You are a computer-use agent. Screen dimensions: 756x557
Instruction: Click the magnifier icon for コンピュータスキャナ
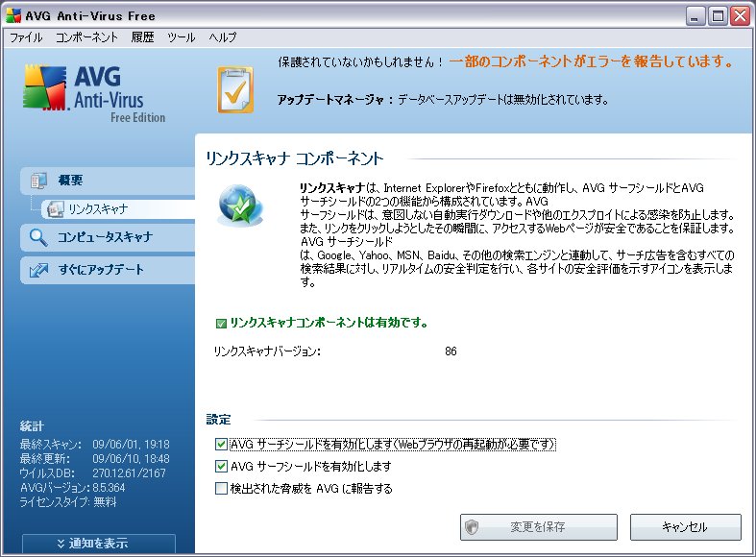pos(38,237)
